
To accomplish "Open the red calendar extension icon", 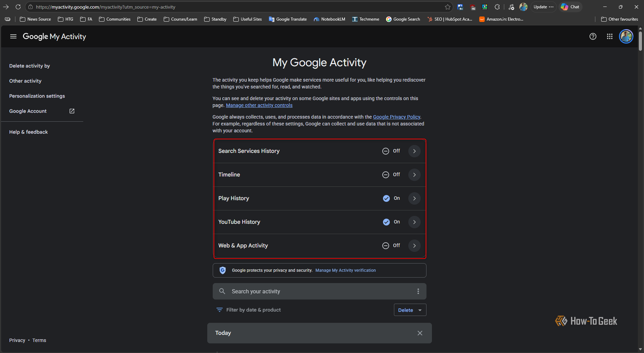I will (x=473, y=7).
